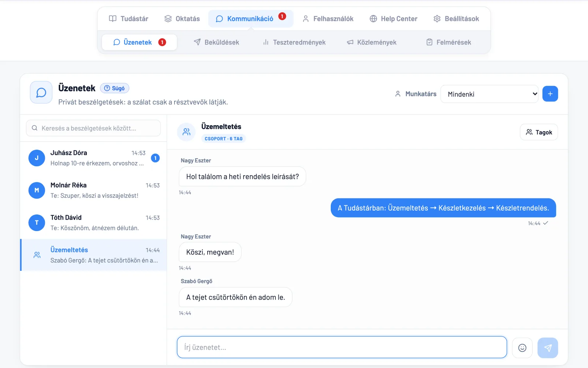
Task: Click the Üzemeltetés group avatar in chat header
Action: point(187,132)
